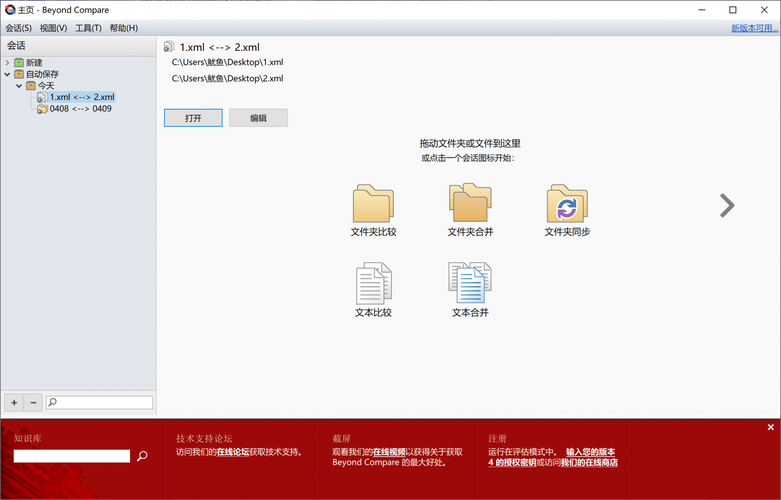
Task: Click the 新建 folder icon in tree
Action: (19, 63)
